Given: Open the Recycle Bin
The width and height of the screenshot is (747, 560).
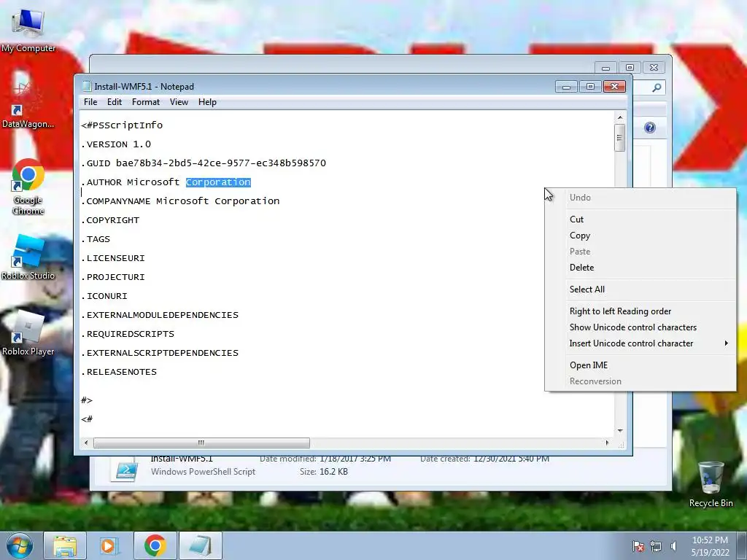Looking at the screenshot, I should coord(711,485).
